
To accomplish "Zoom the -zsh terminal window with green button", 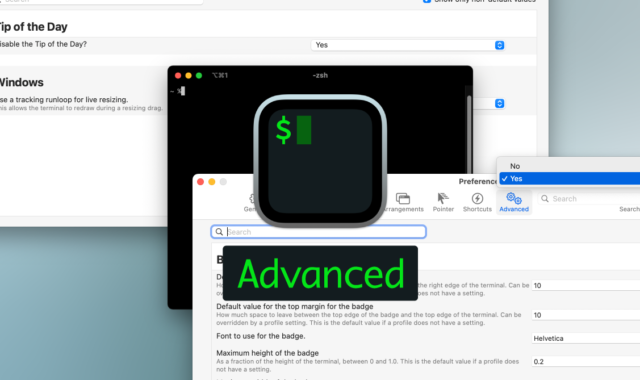I will pyautogui.click(x=199, y=76).
